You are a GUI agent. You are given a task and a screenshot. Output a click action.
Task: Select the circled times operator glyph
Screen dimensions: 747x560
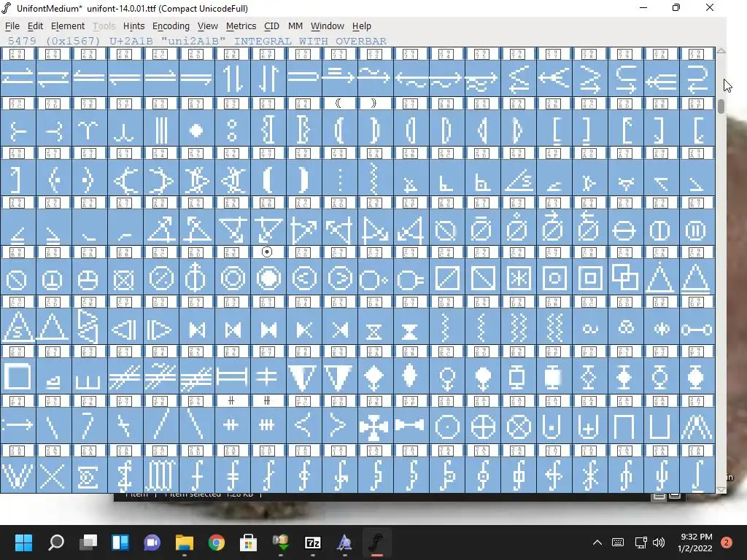pyautogui.click(x=519, y=425)
